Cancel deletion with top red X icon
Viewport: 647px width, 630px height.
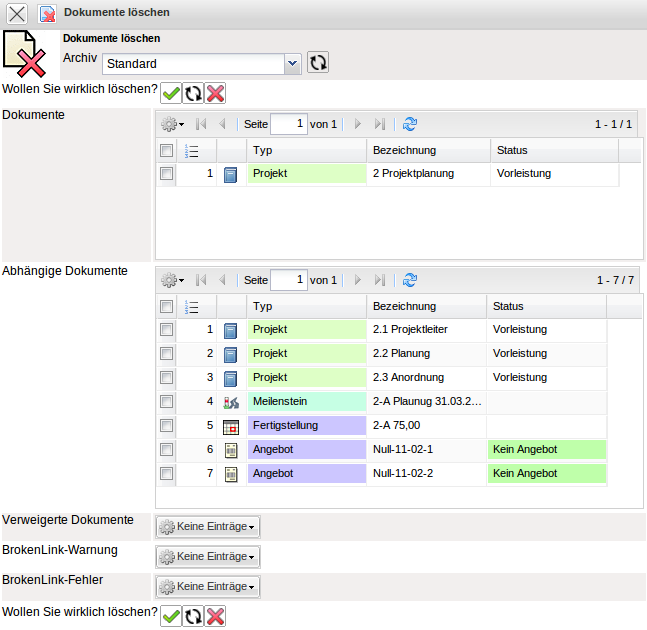coord(215,93)
